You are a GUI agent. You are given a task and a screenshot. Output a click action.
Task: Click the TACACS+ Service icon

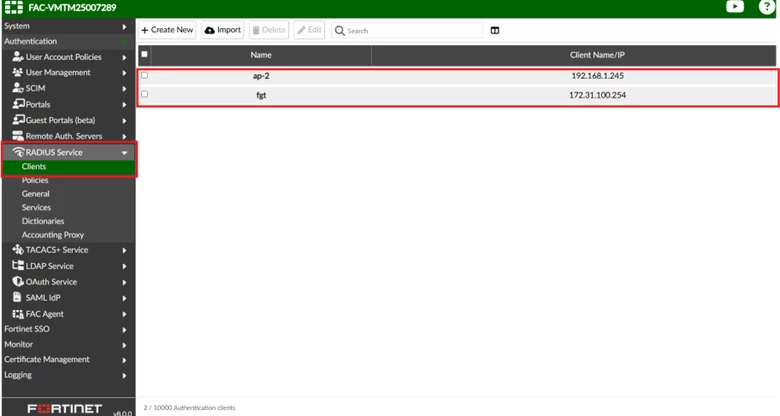(18, 250)
